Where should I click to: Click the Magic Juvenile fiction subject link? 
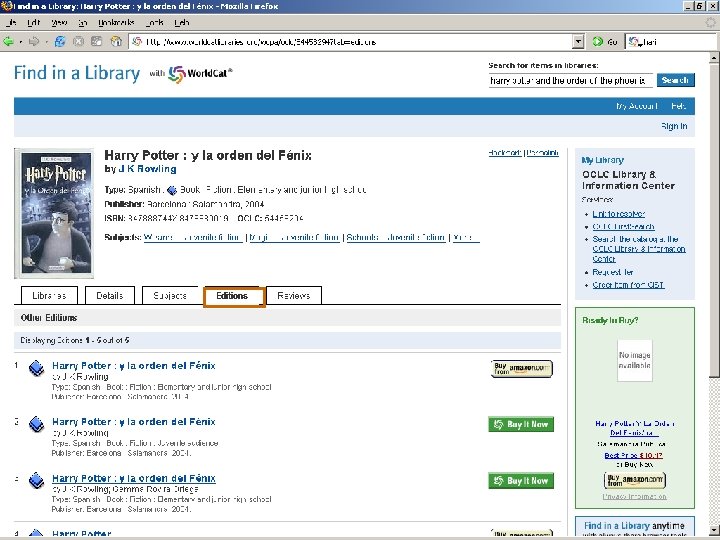pos(294,237)
